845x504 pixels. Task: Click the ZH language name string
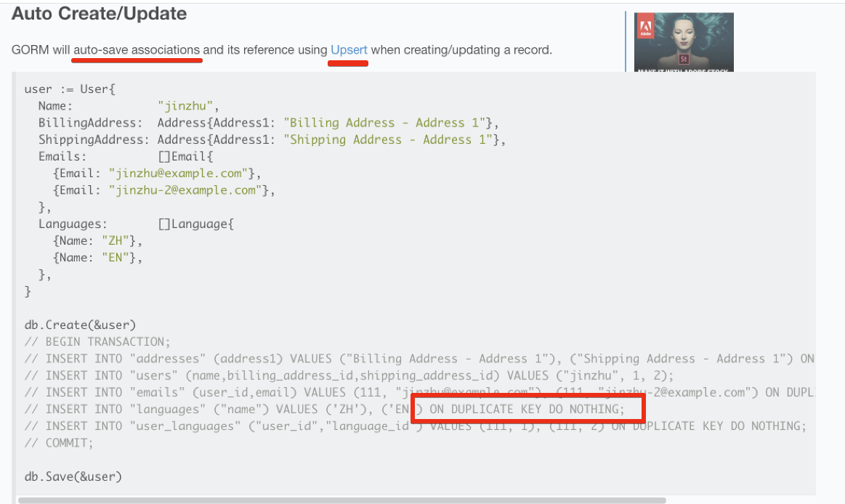(115, 240)
